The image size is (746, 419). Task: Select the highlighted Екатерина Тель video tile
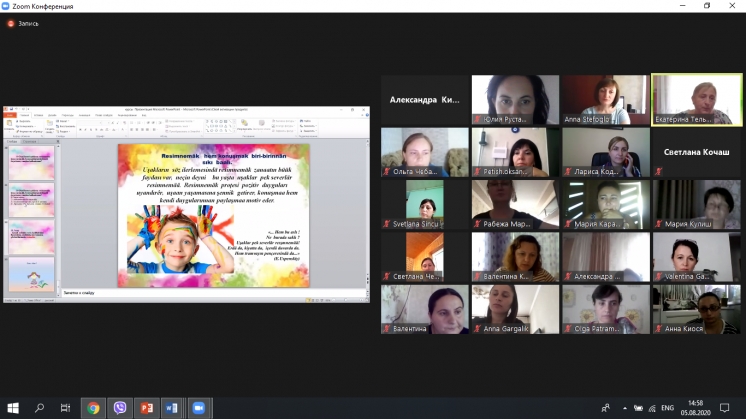pyautogui.click(x=696, y=99)
